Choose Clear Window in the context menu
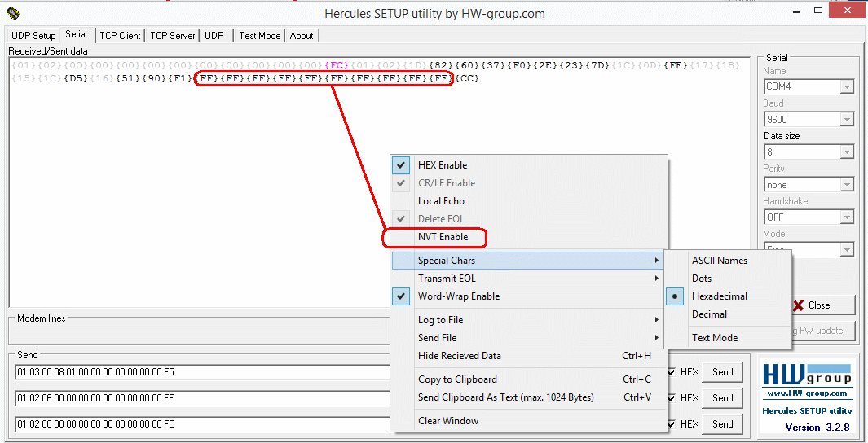868x443 pixels. click(x=448, y=421)
